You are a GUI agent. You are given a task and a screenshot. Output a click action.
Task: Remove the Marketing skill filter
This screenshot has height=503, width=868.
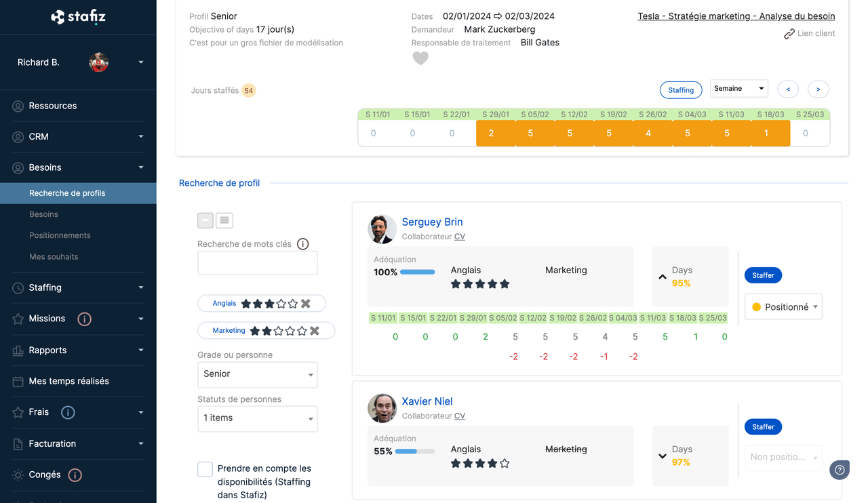315,331
